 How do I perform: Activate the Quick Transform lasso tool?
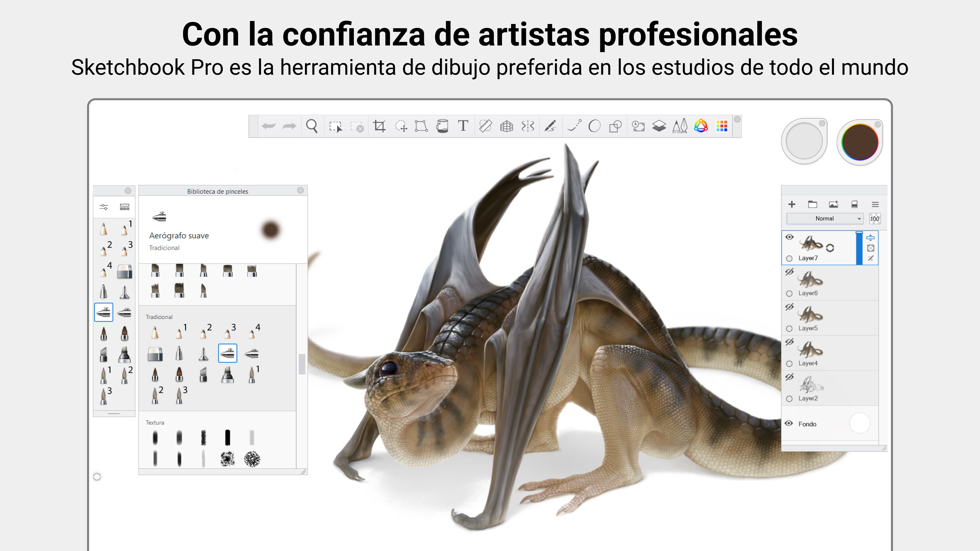[x=401, y=126]
